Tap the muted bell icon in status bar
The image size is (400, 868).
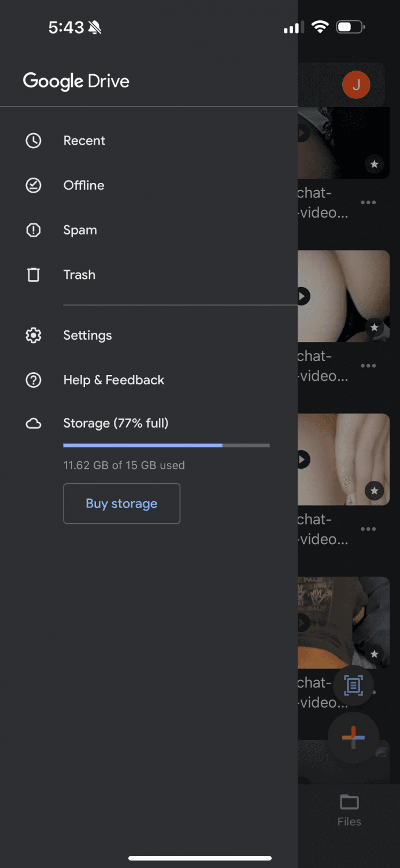95,27
